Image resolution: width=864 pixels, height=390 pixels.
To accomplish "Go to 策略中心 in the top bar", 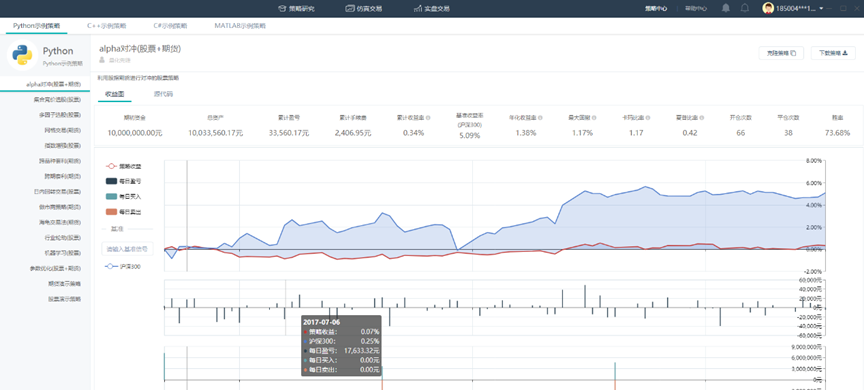I will (x=656, y=9).
